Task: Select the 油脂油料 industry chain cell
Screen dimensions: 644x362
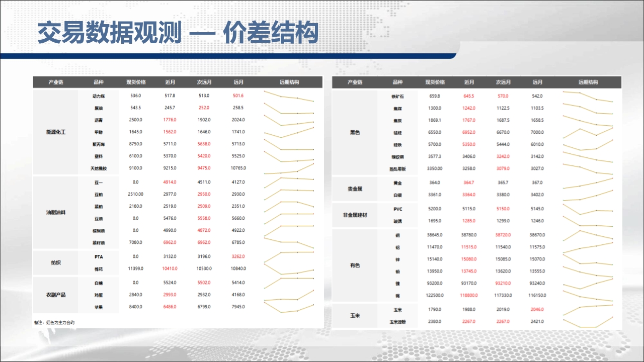Action: tap(56, 212)
